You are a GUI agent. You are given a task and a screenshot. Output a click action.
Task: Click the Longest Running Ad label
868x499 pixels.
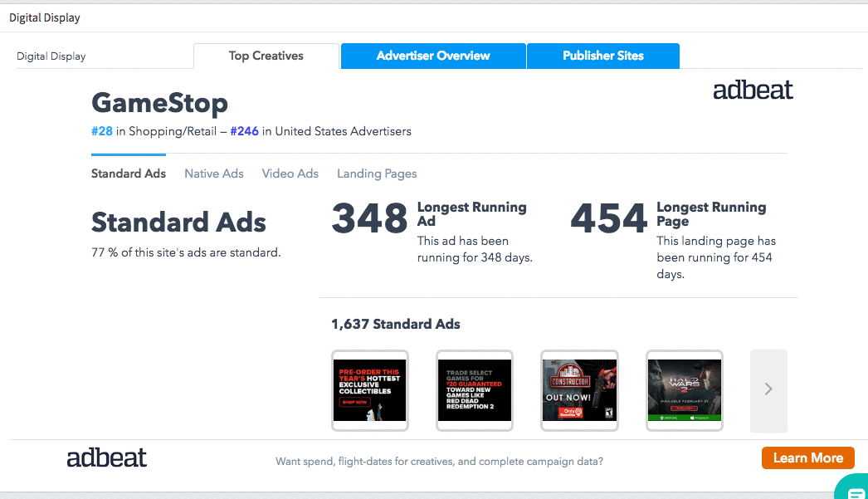(x=472, y=214)
